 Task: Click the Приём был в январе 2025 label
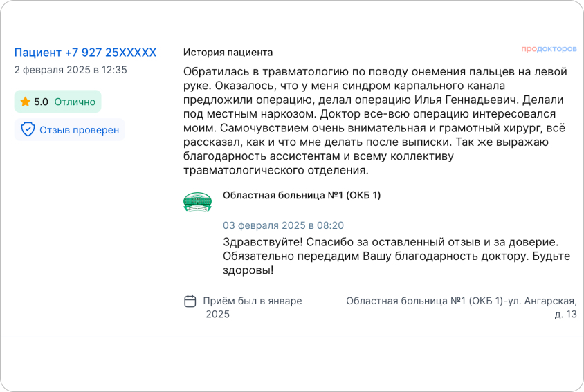[x=253, y=308]
